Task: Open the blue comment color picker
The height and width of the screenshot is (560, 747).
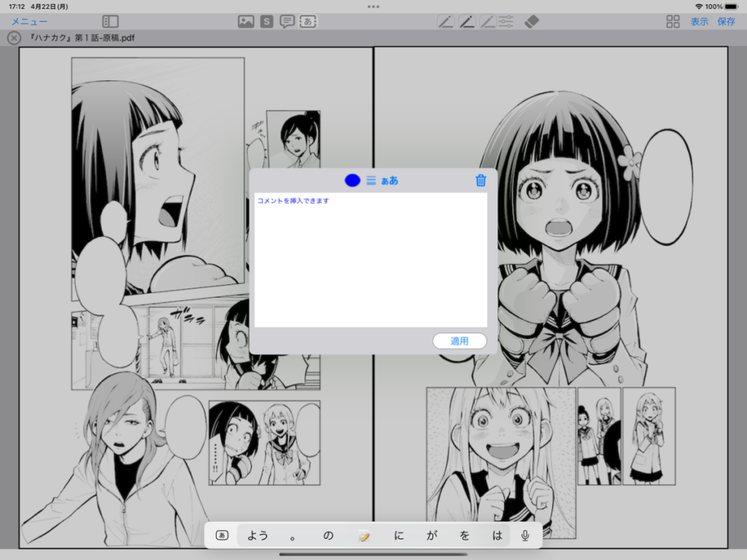Action: (x=352, y=181)
